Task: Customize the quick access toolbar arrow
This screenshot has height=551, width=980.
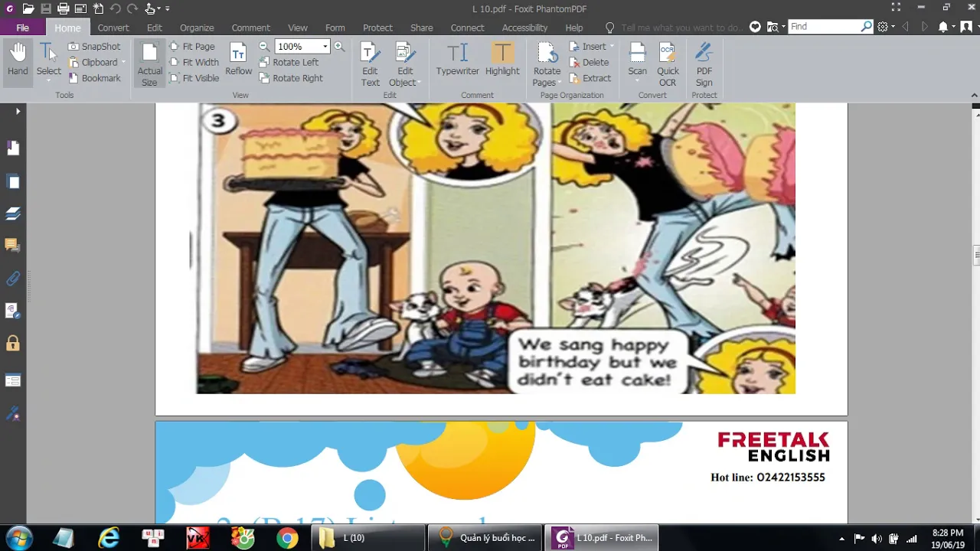Action: [168, 9]
